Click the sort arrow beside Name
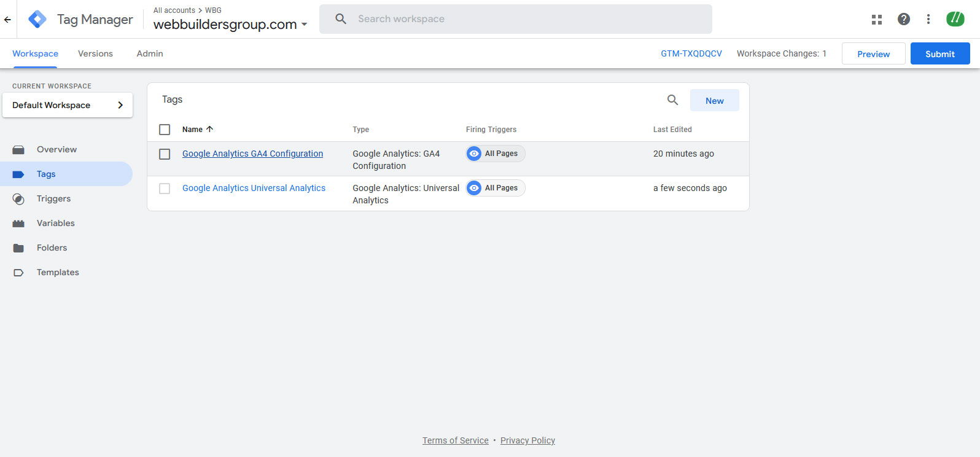This screenshot has height=457, width=980. pos(209,129)
